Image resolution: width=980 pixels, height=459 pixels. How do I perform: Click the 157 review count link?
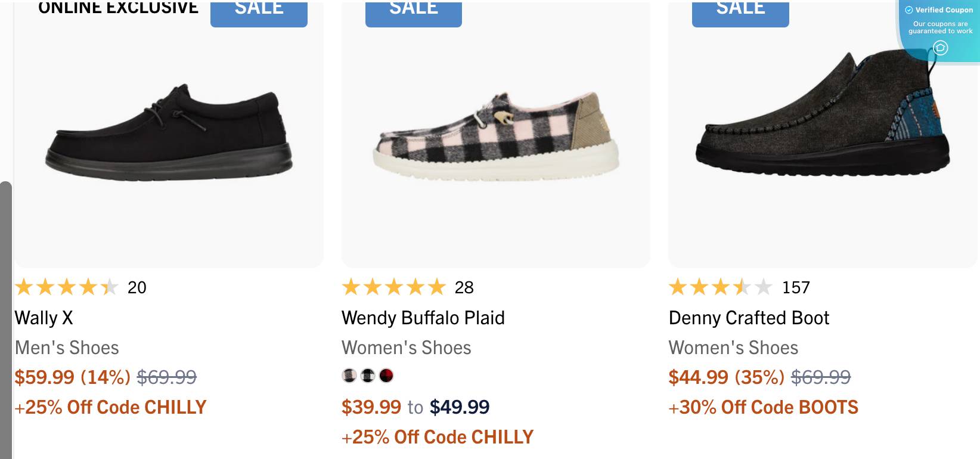795,287
